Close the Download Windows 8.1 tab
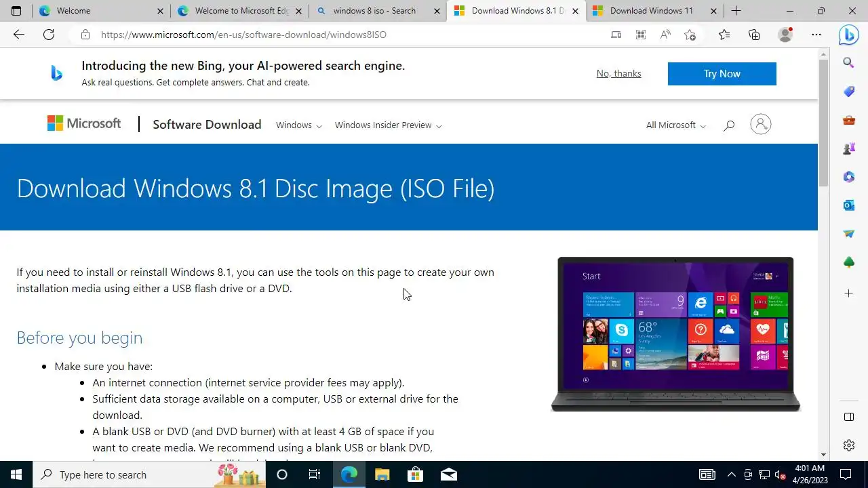 (x=576, y=11)
